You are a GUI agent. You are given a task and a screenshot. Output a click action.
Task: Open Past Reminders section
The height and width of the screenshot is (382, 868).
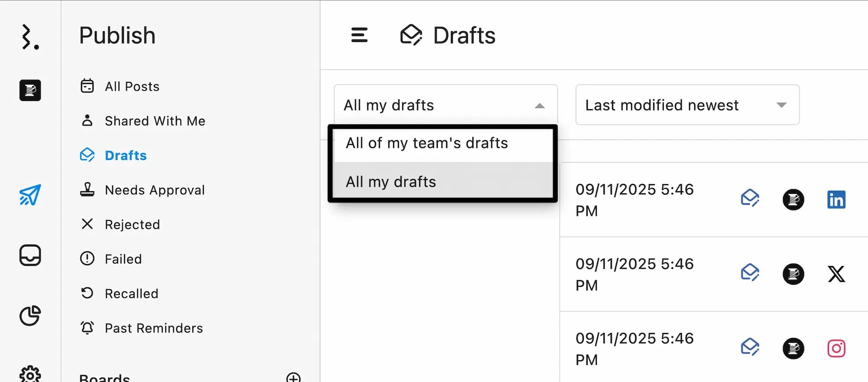(x=154, y=328)
